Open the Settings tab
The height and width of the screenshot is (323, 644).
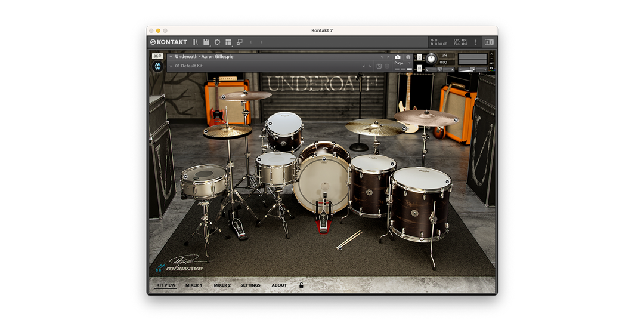click(x=250, y=285)
